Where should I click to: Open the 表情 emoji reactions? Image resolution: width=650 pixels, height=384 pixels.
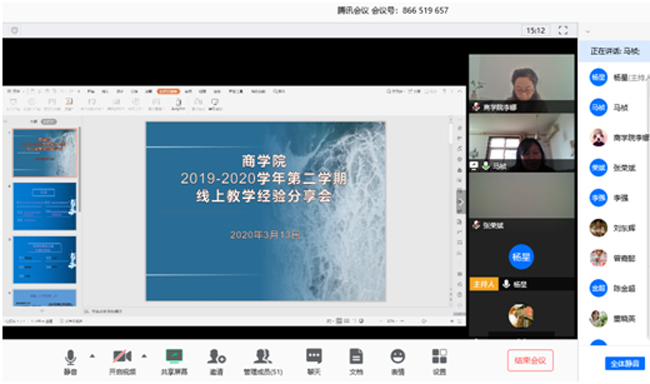[x=398, y=362]
